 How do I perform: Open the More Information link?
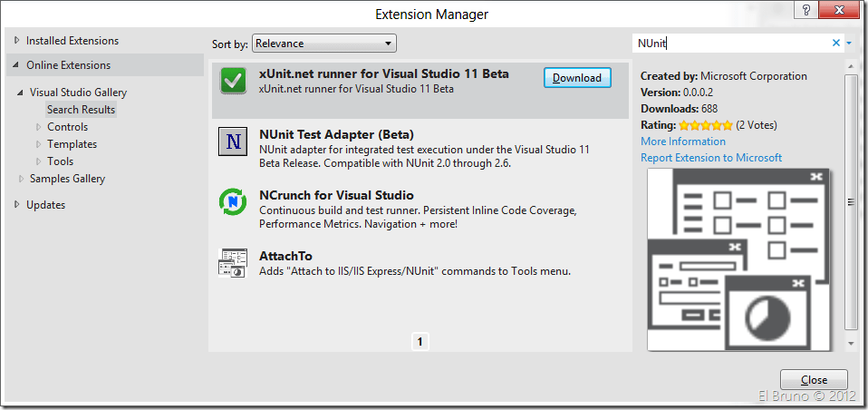pos(683,142)
